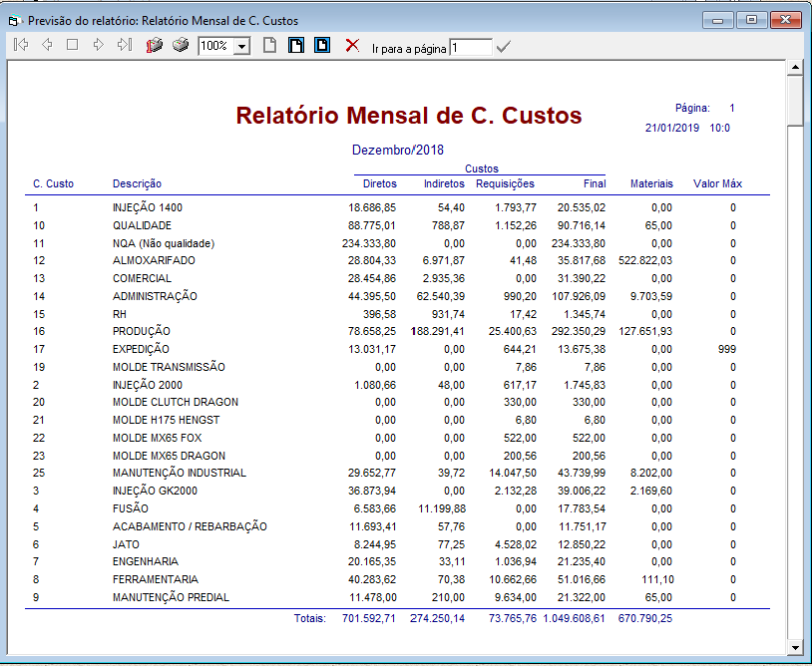The height and width of the screenshot is (666, 812).
Task: Click the 'Indiretos' column header
Action: [x=444, y=183]
